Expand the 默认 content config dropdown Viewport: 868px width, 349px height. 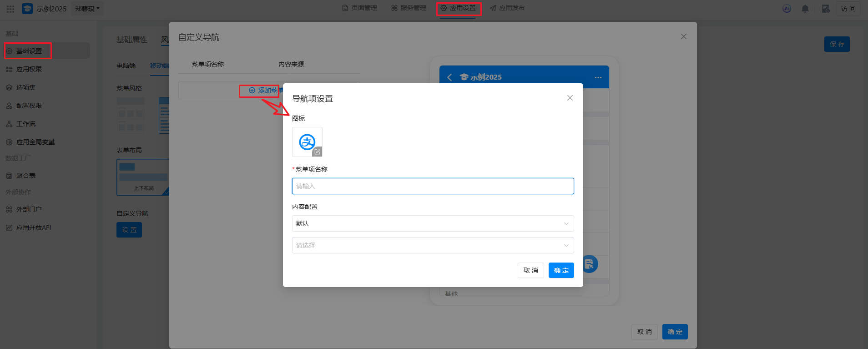[433, 223]
